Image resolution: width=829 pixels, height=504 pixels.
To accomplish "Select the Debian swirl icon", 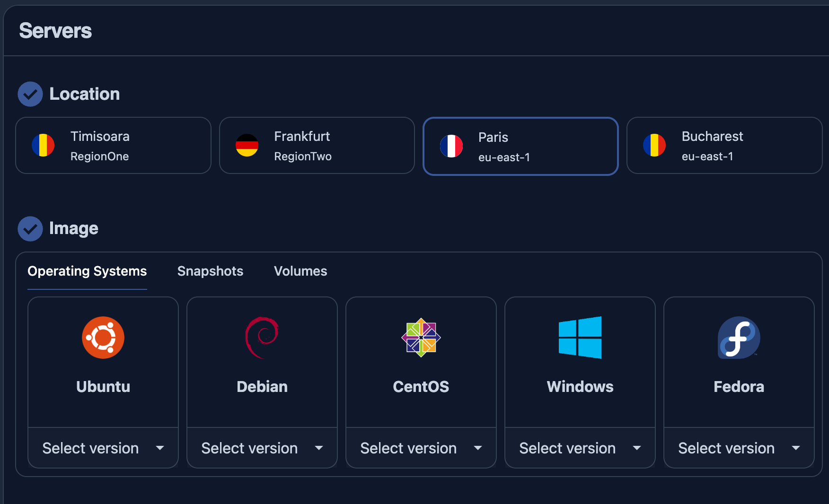I will pyautogui.click(x=262, y=337).
